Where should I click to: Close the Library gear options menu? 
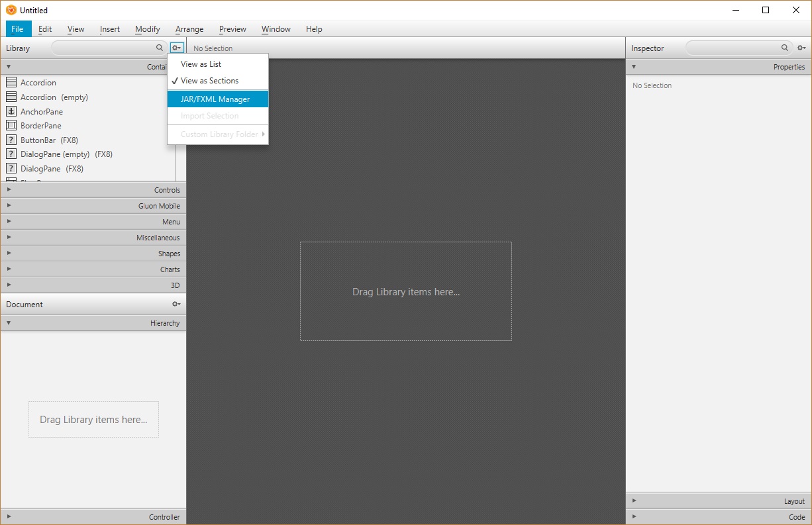tap(176, 48)
